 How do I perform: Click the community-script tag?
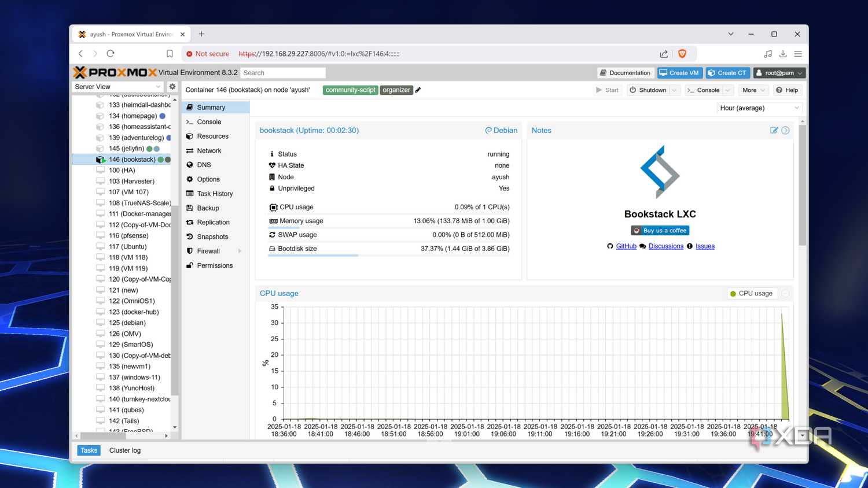pos(350,90)
